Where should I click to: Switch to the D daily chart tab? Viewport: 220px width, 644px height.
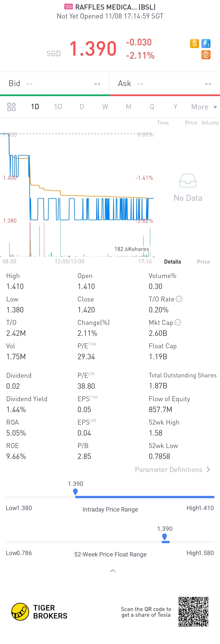coord(82,107)
